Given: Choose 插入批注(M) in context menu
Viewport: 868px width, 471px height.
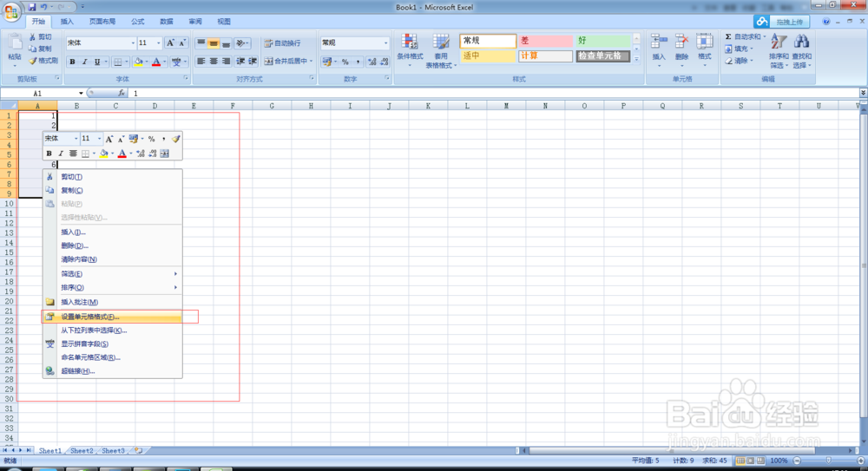Looking at the screenshot, I should click(112, 302).
